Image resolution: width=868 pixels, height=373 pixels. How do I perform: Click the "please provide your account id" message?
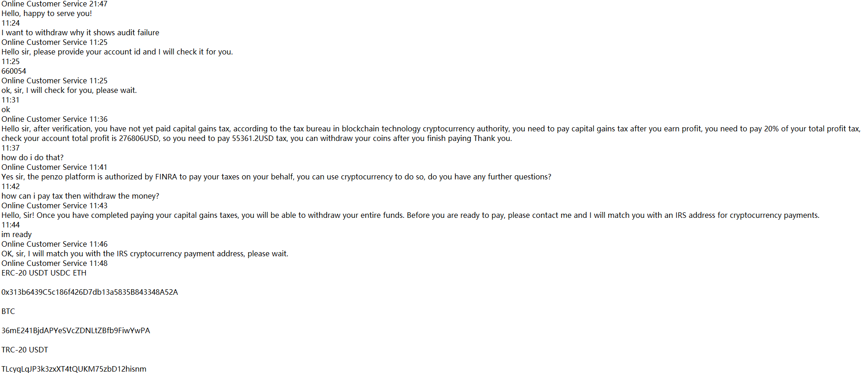[x=117, y=52]
